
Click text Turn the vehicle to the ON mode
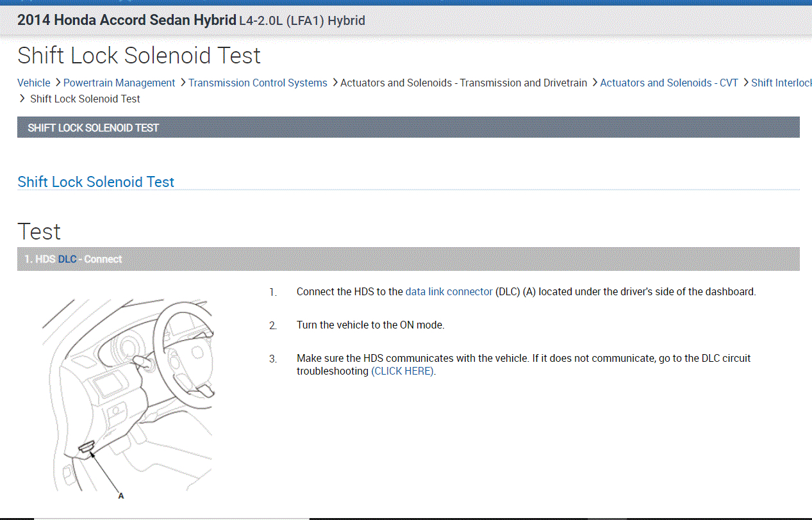[370, 325]
